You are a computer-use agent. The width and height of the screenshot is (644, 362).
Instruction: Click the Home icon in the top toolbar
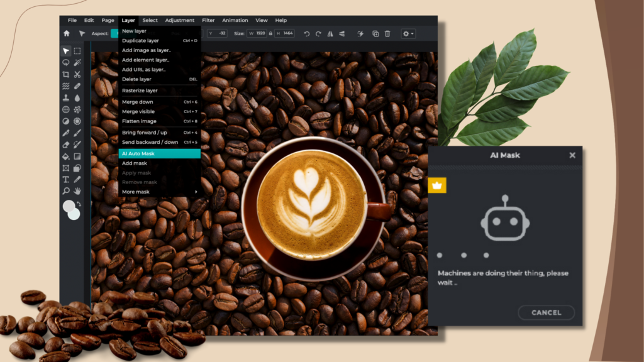point(68,33)
